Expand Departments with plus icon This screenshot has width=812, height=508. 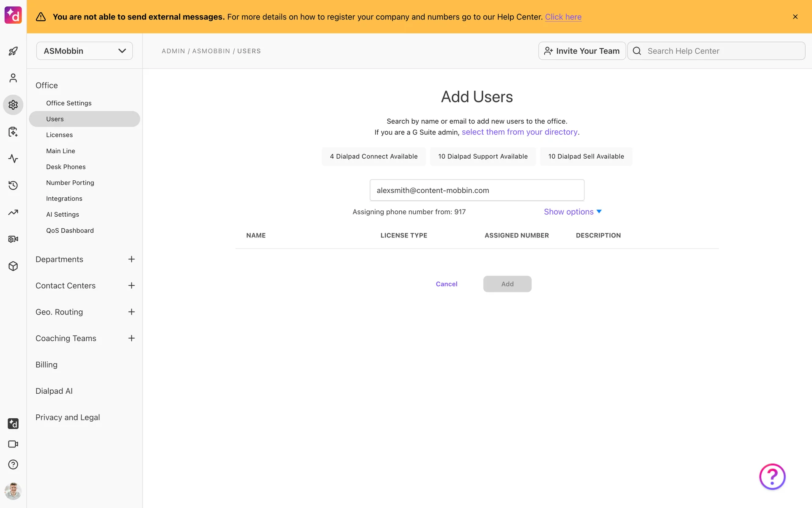coord(132,259)
